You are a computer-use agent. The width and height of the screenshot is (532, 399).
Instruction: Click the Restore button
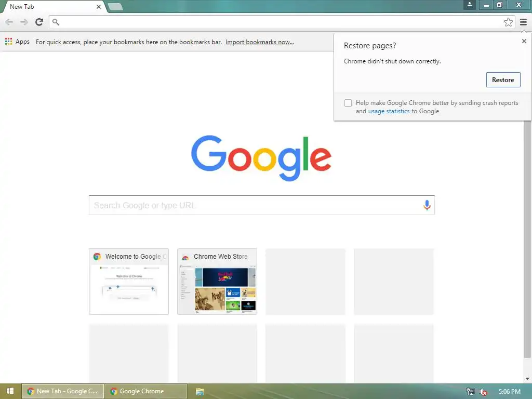(x=503, y=79)
